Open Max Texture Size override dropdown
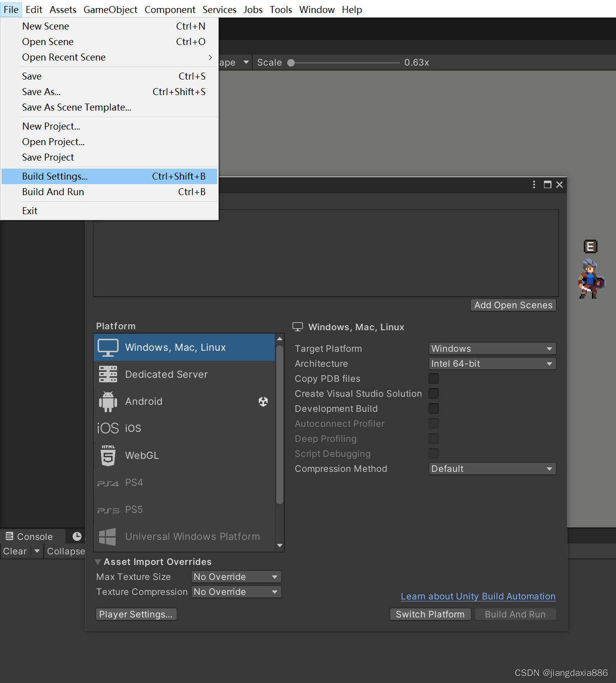Viewport: 616px width, 683px height. (236, 576)
